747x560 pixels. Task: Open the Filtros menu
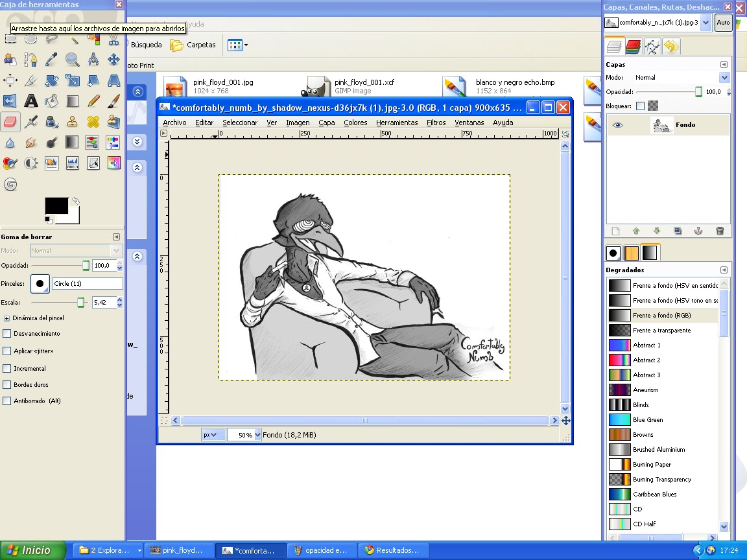tap(436, 122)
